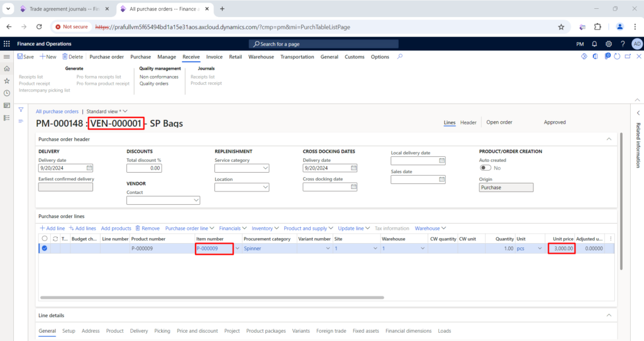Click the grid horizontal scrollbar
644x341 pixels.
coord(212,298)
